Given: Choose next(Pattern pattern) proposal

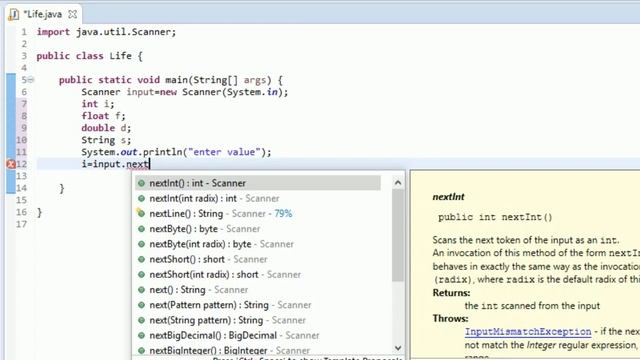Looking at the screenshot, I should 258,305.
